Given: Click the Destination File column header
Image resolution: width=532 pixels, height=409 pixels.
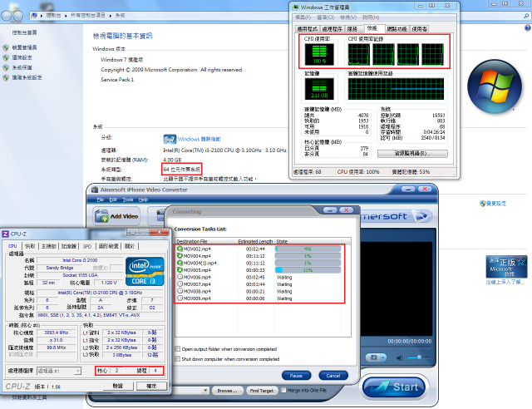Looking at the screenshot, I should tap(206, 241).
